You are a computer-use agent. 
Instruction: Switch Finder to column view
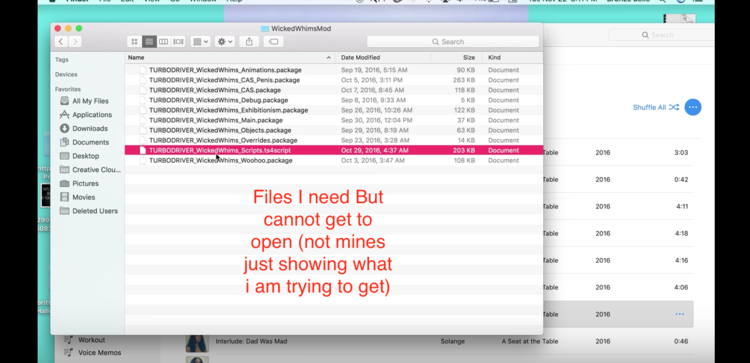tap(164, 42)
